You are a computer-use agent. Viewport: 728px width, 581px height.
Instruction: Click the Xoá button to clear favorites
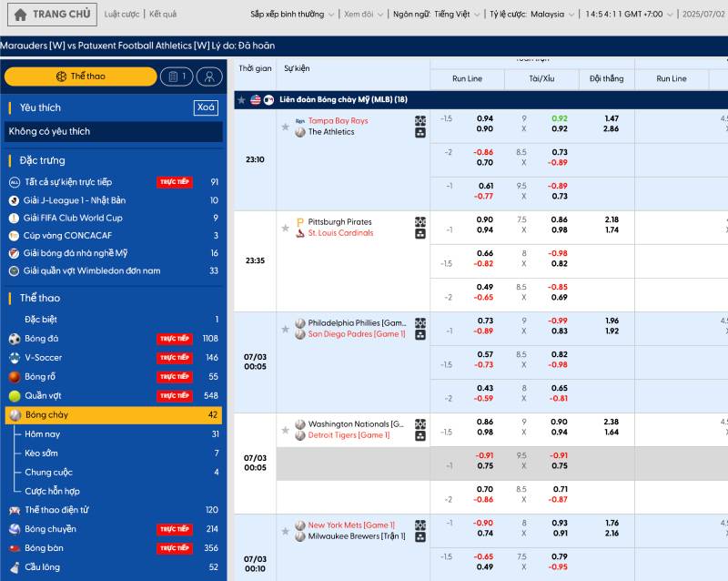pyautogui.click(x=205, y=107)
